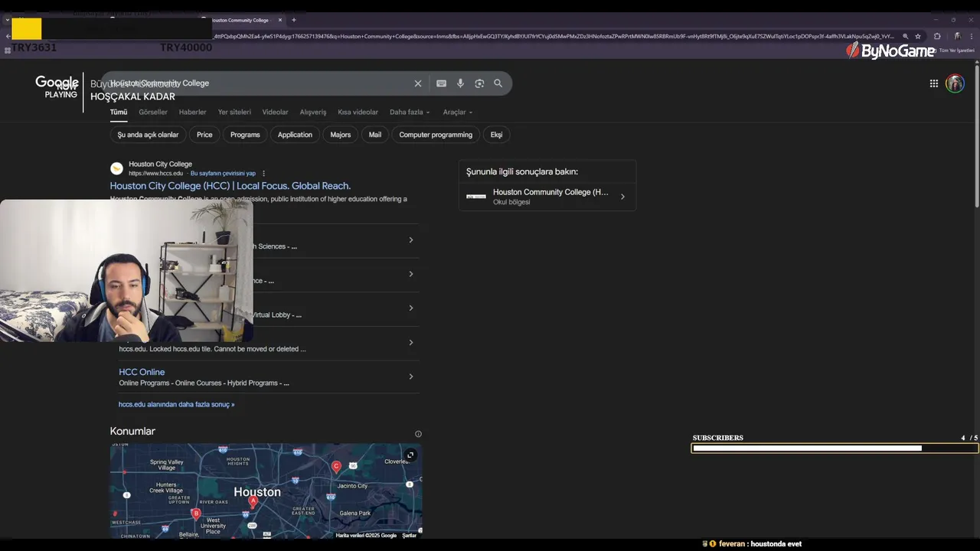Open the bookmarks bar apps grid icon

click(x=7, y=51)
